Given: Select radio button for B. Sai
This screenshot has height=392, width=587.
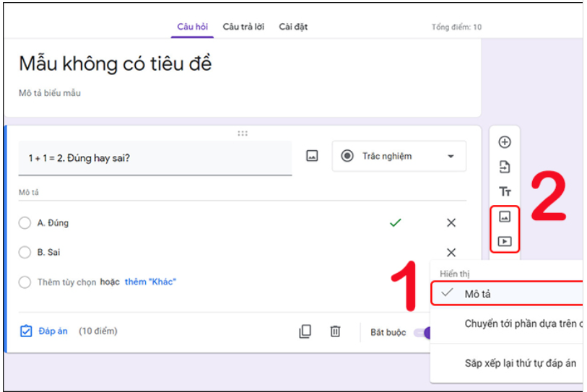Looking at the screenshot, I should coord(25,252).
